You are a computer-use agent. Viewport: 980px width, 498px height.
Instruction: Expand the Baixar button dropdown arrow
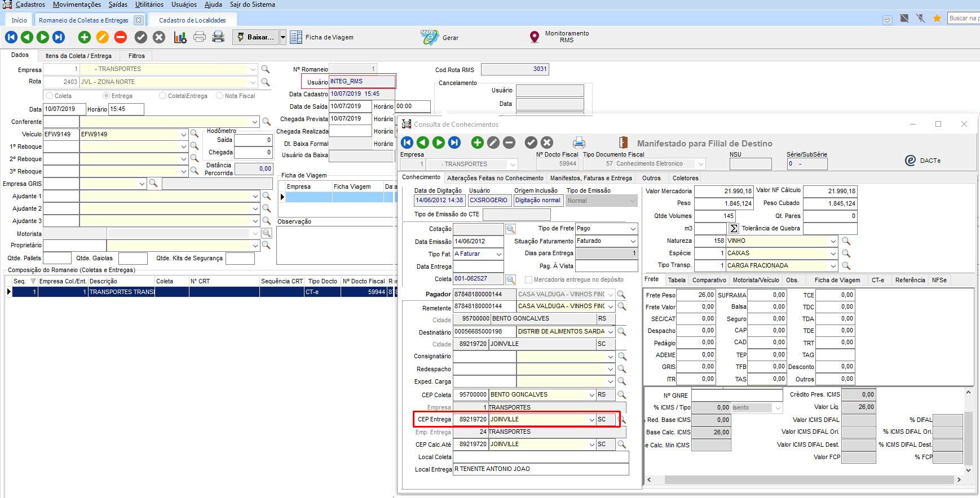tap(283, 37)
